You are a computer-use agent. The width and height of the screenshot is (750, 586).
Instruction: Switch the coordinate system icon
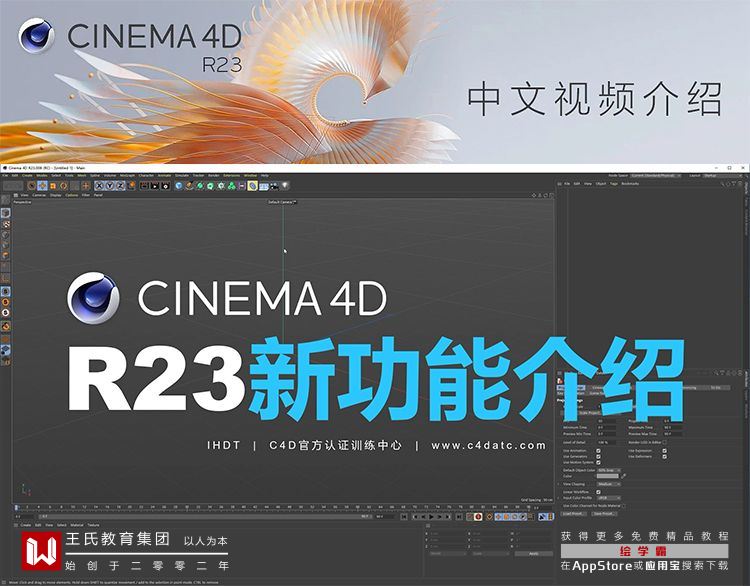tap(132, 186)
